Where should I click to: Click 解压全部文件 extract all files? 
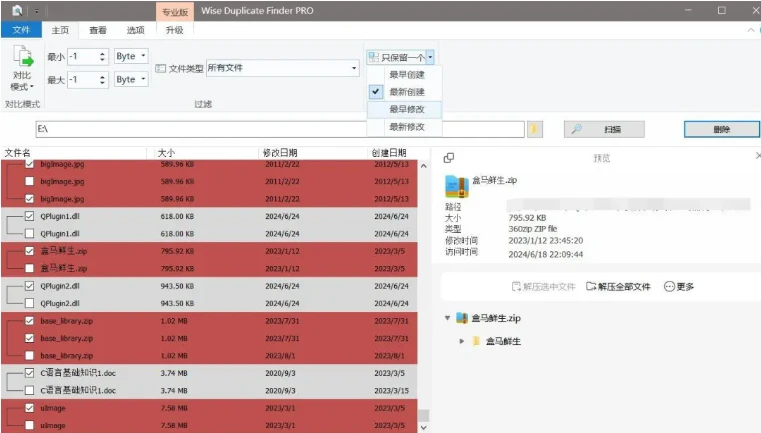pyautogui.click(x=618, y=286)
